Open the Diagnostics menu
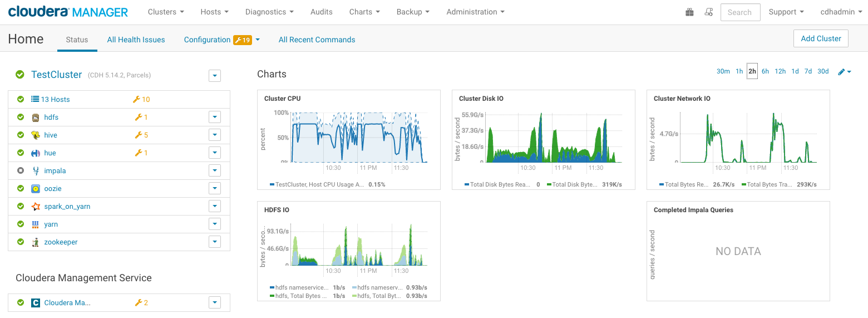 click(x=269, y=12)
